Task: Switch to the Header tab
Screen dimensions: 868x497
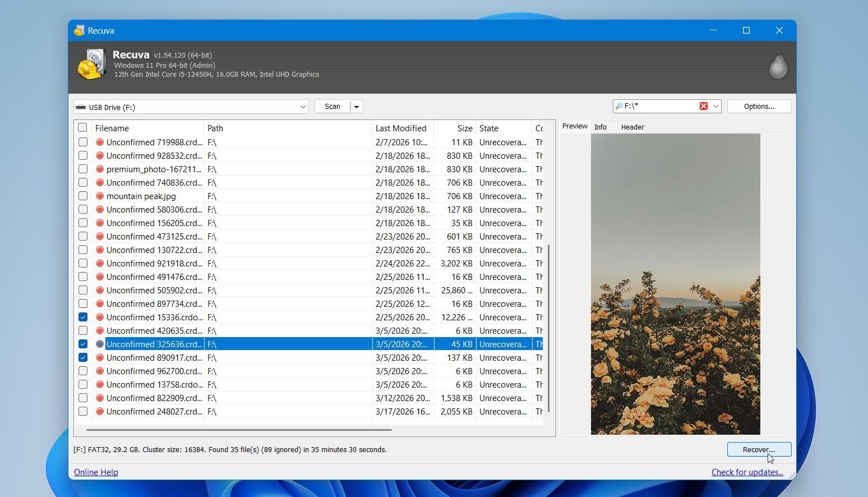Action: pos(632,127)
